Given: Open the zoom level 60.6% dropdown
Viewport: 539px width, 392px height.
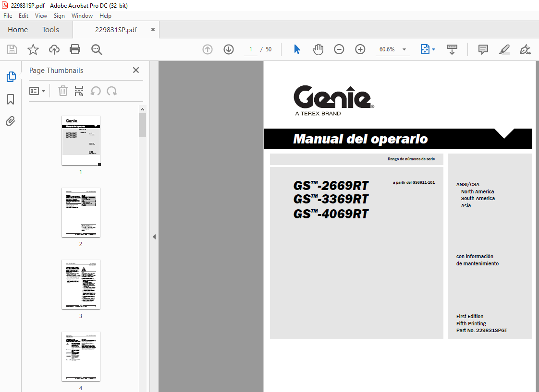Looking at the screenshot, I should click(404, 49).
